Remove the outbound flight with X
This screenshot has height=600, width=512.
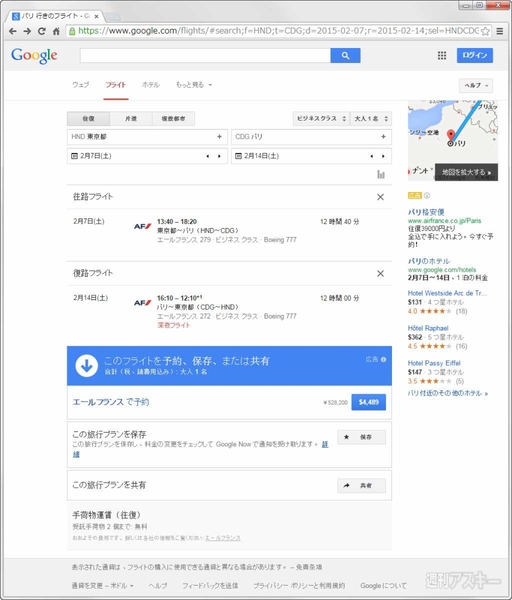(380, 197)
